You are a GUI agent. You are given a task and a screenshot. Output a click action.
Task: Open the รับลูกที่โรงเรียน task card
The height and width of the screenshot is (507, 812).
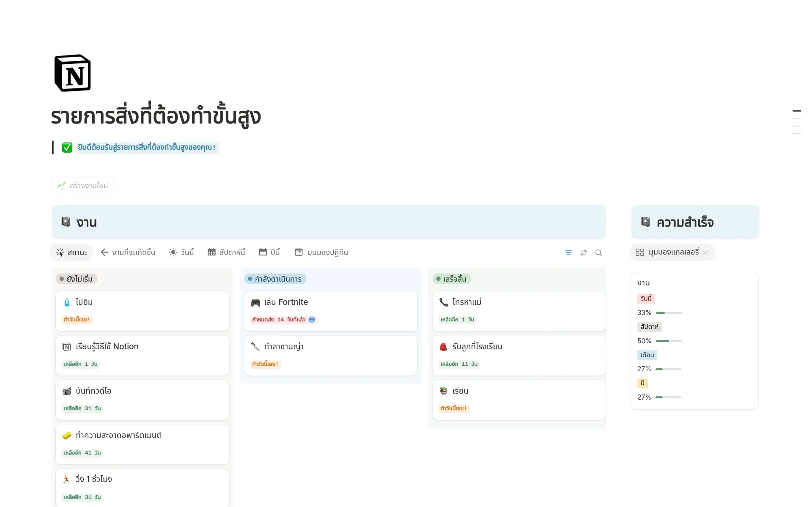519,356
